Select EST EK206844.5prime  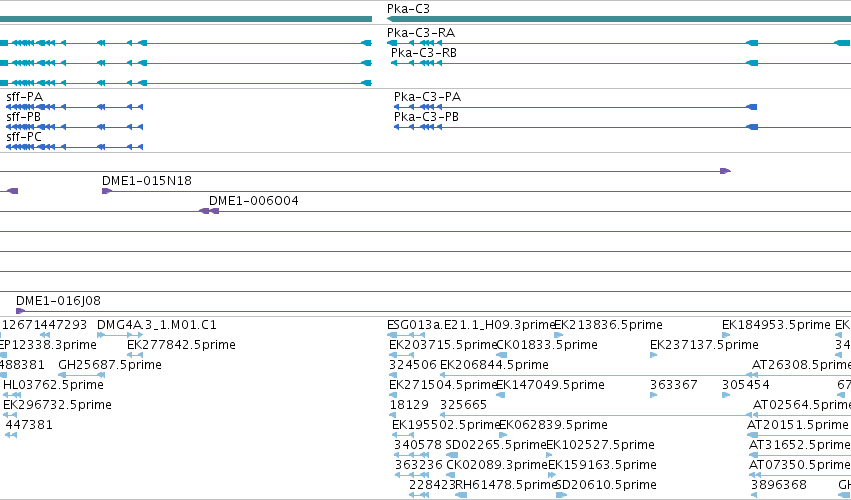(x=494, y=365)
